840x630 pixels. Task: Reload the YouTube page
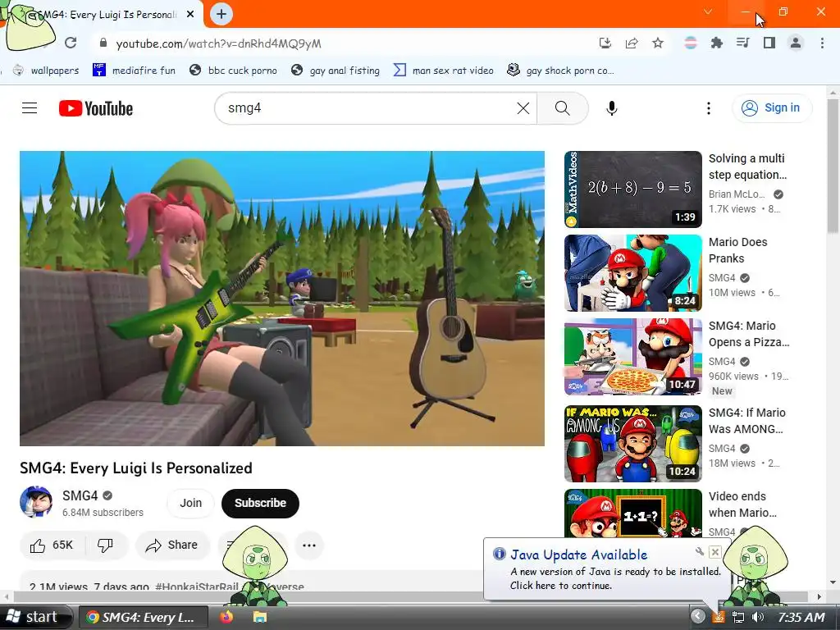[x=71, y=43]
